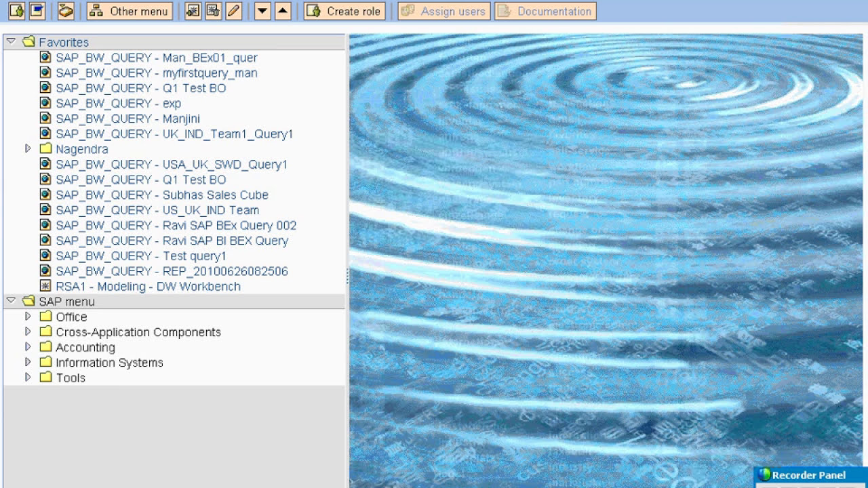868x488 pixels.
Task: Click query icon beside Subhas Sales Cube
Action: click(x=45, y=195)
